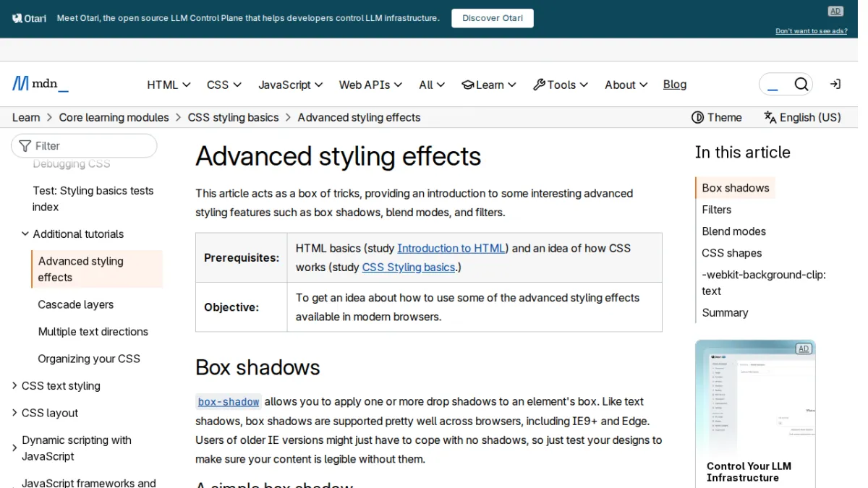Jump to Blend modes section
Screen dimensions: 868x488
click(734, 231)
